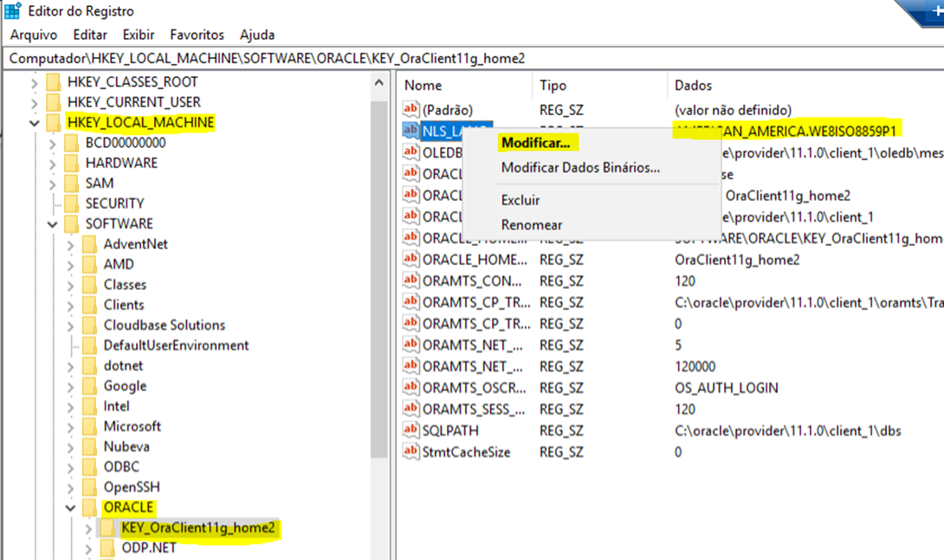Viewport: 944px width, 560px height.
Task: Expand the KEY_OraClient11g_home2 key
Action: pyautogui.click(x=88, y=529)
